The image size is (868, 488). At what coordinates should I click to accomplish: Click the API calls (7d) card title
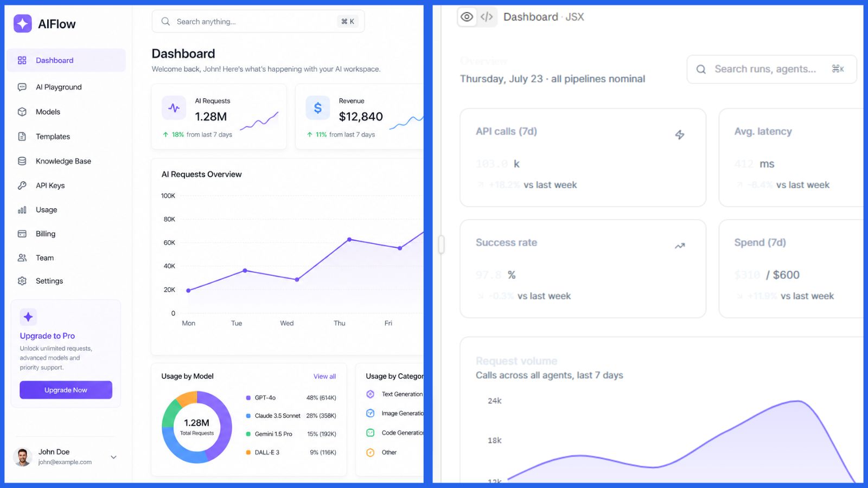pyautogui.click(x=506, y=131)
